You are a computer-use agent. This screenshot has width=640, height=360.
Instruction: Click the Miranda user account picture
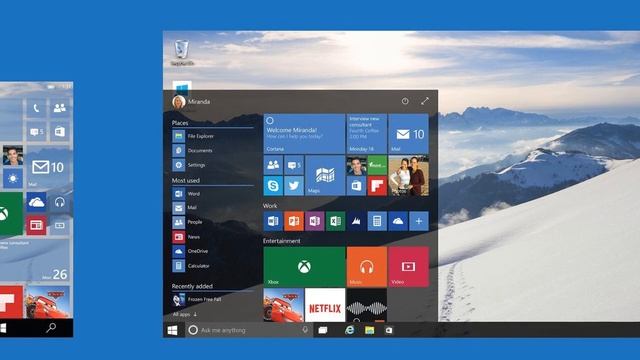point(179,102)
